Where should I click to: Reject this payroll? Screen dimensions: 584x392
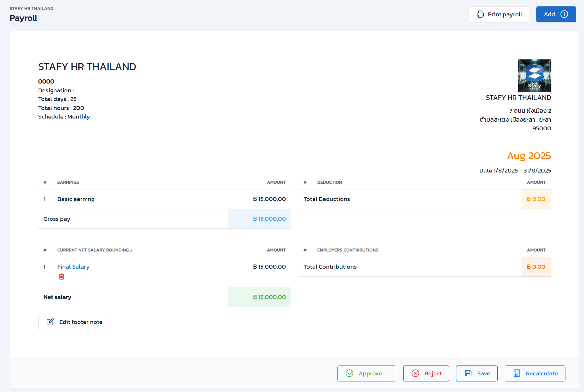click(426, 373)
